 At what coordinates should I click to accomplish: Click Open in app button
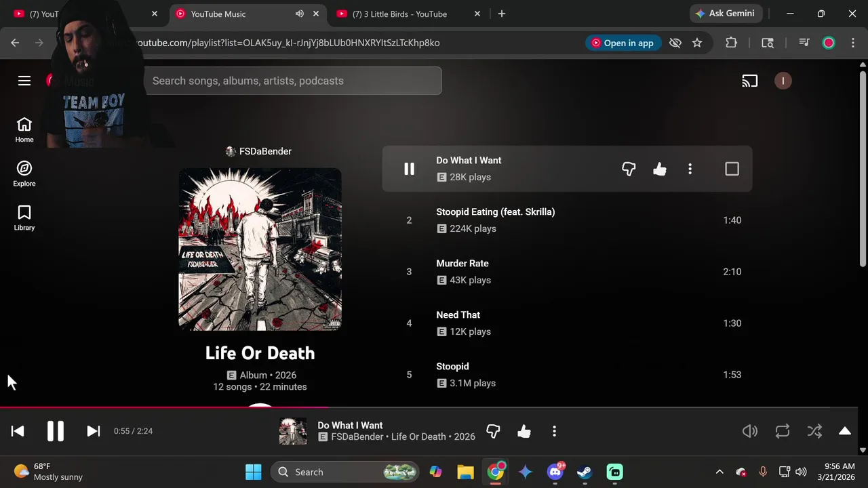coord(623,43)
